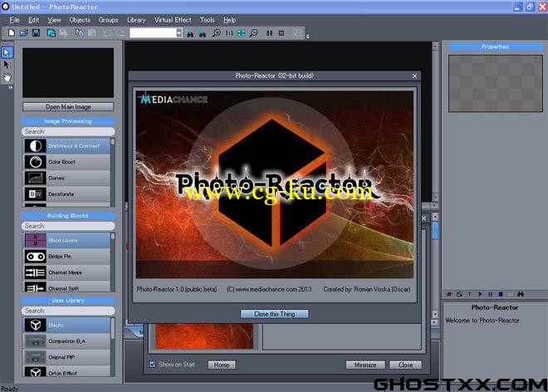Open the Virtual Effect menu
Screen dimensions: 548x392
173,20
